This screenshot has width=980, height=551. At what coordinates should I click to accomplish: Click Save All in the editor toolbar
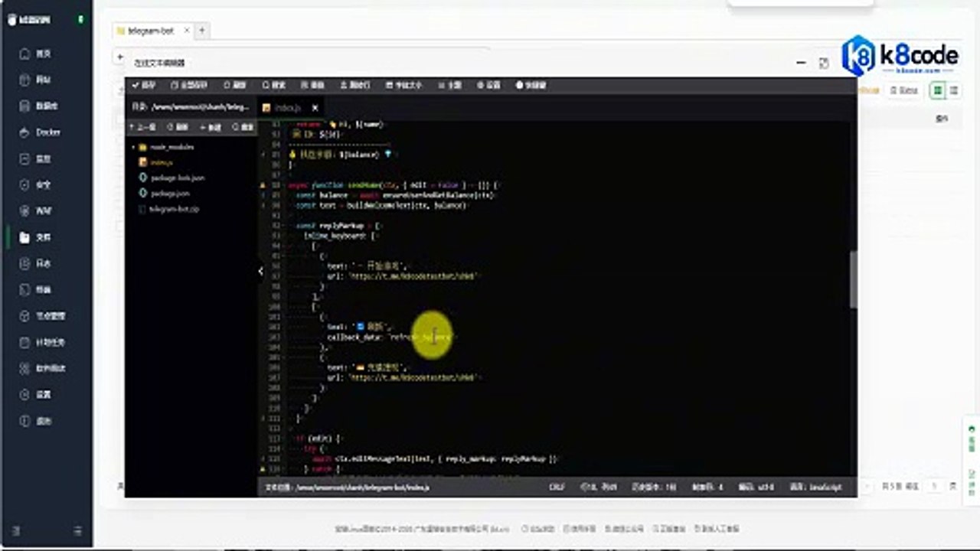pos(188,85)
